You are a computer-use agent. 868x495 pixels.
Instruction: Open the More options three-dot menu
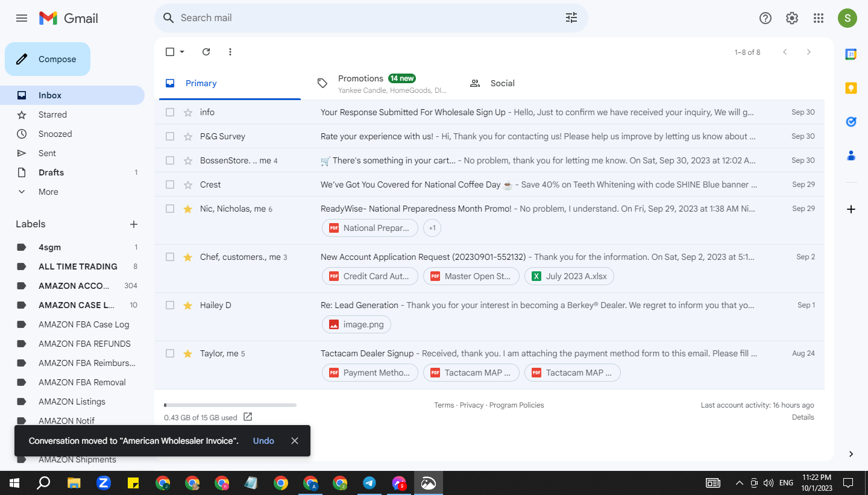coord(230,52)
